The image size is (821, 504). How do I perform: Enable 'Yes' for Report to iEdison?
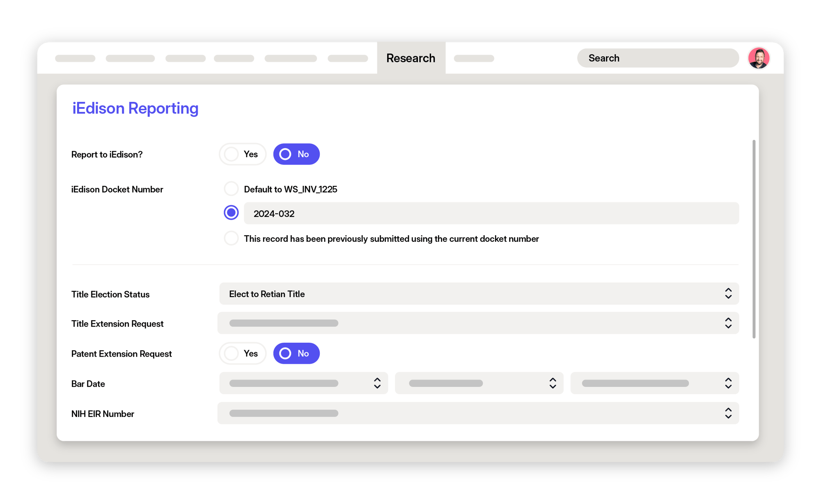242,154
